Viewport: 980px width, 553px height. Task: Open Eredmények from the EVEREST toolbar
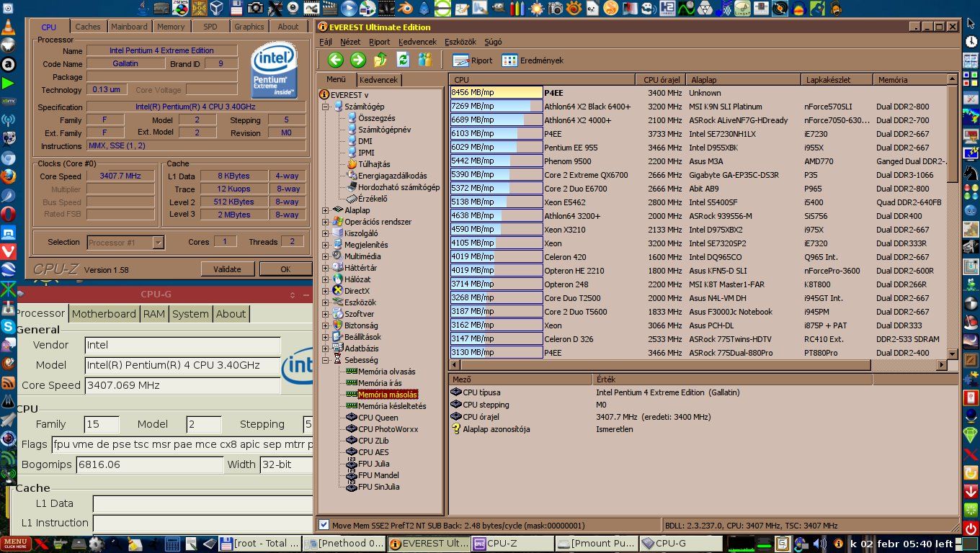tap(533, 60)
